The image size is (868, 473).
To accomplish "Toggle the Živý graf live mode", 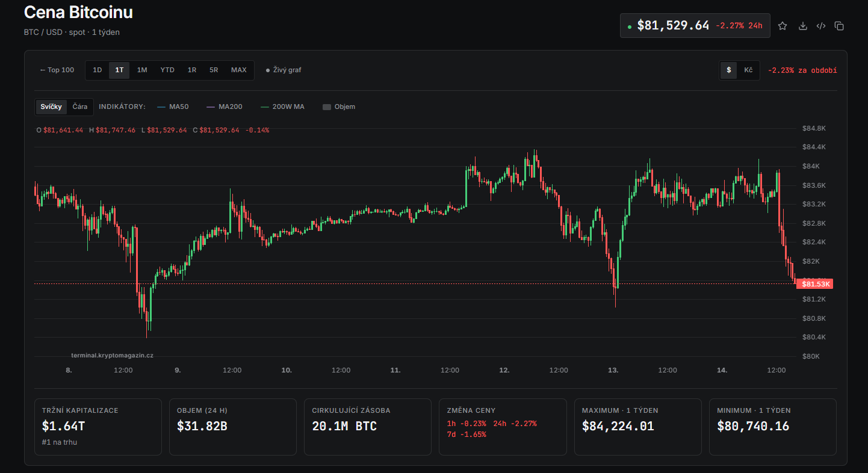I will [x=284, y=70].
